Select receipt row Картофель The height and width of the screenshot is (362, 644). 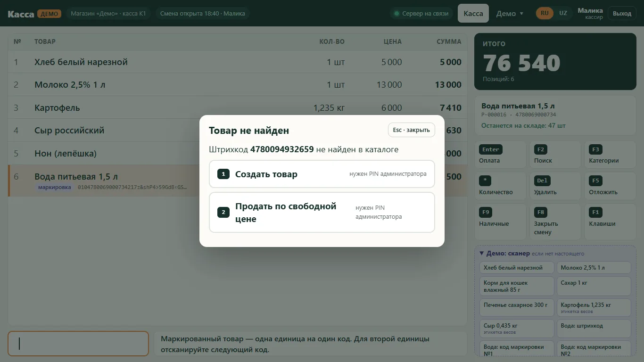click(238, 107)
